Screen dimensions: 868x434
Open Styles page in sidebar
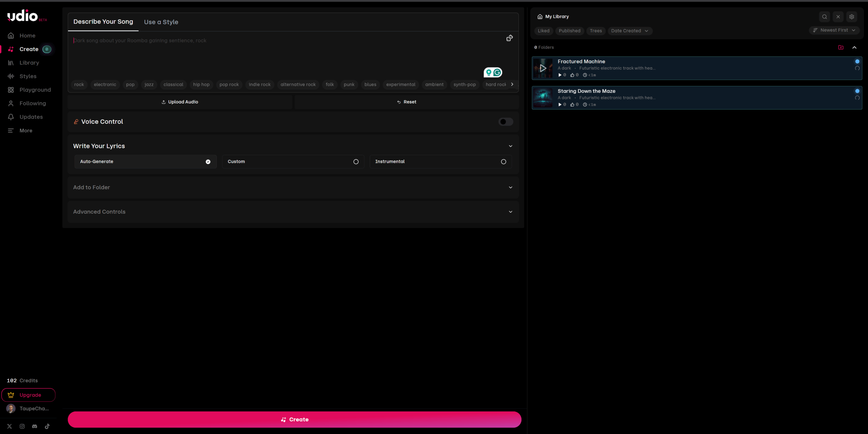(22, 76)
